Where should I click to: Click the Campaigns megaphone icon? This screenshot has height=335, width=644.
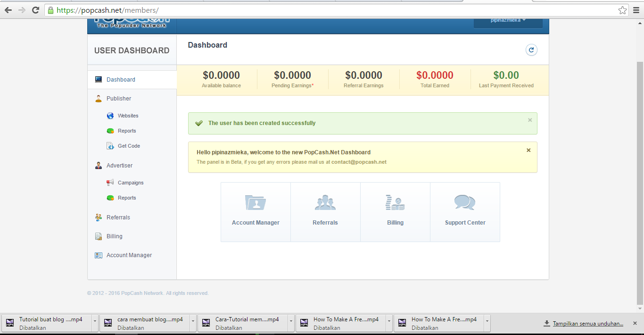tap(110, 183)
